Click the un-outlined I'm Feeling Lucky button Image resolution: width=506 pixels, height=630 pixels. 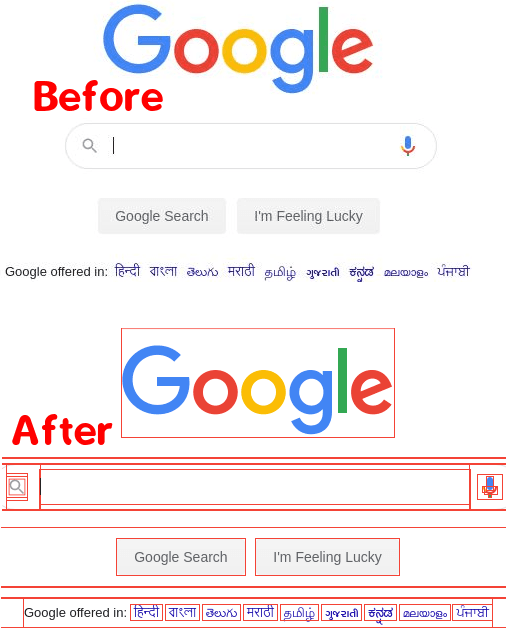tap(308, 216)
